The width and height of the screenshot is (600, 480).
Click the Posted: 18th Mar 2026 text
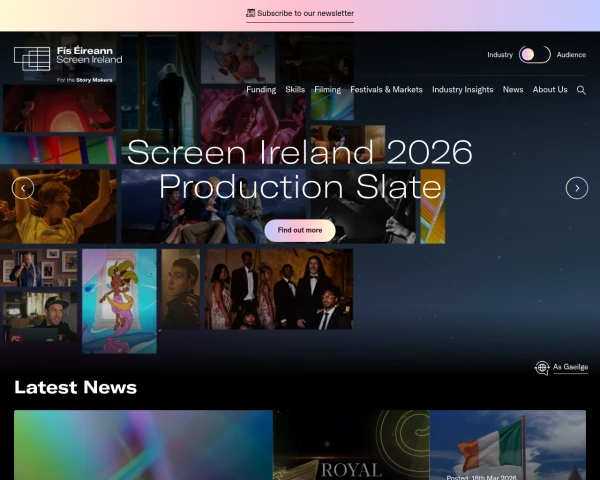481,477
